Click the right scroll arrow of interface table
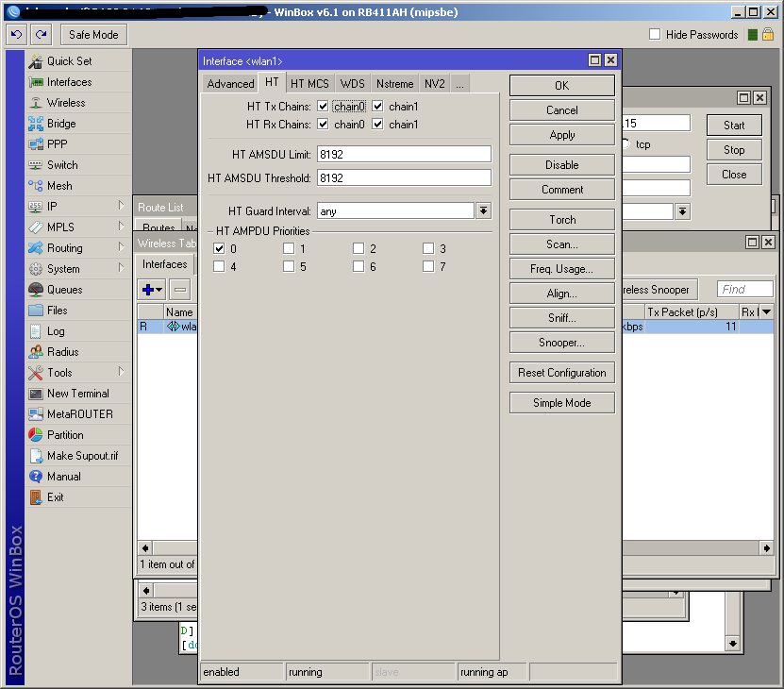784x689 pixels. pos(766,548)
